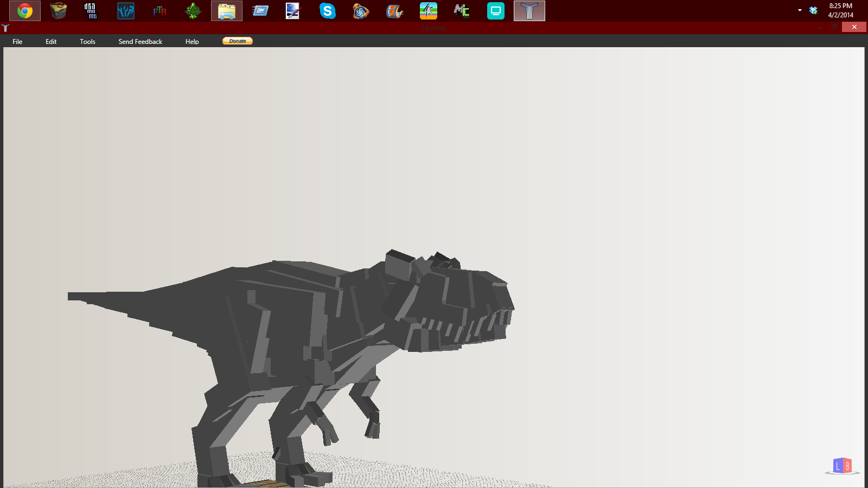Open Dropbox from the system tray
The image size is (868, 488).
(812, 10)
